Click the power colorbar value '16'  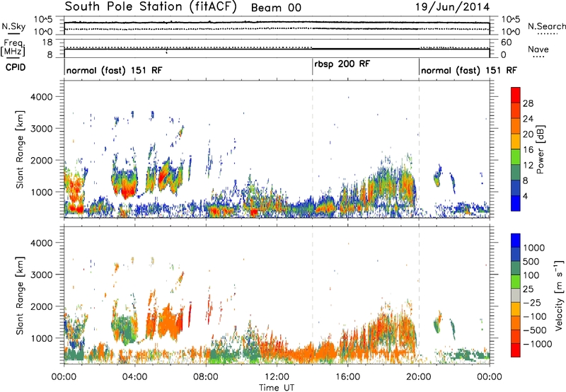528,150
